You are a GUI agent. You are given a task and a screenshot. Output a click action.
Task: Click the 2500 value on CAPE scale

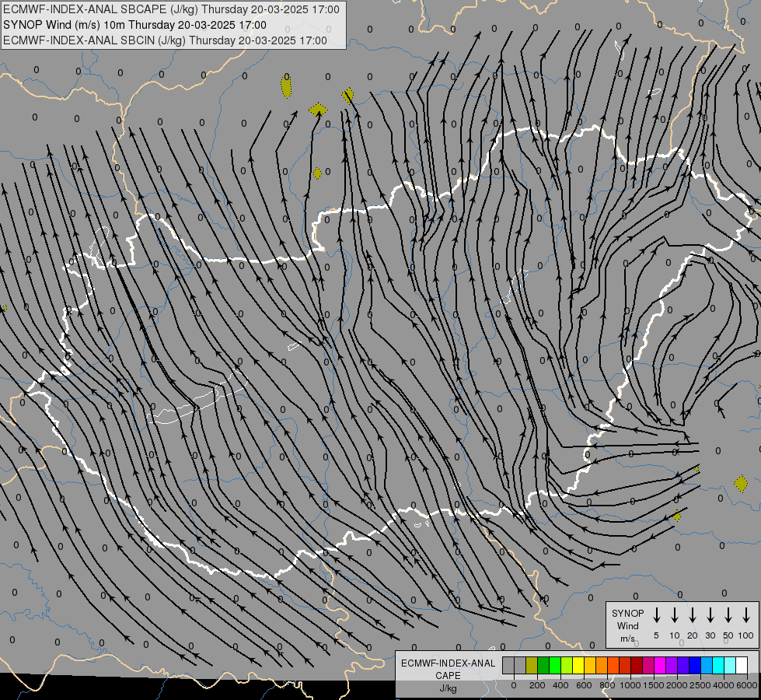tap(700, 685)
